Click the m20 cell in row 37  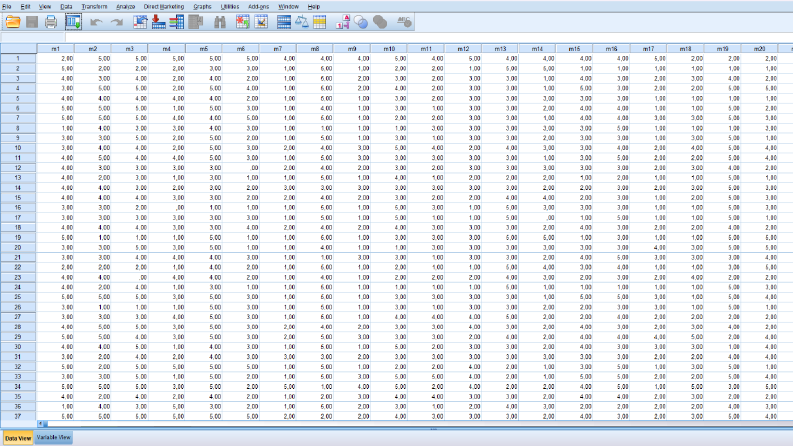pyautogui.click(x=760, y=416)
